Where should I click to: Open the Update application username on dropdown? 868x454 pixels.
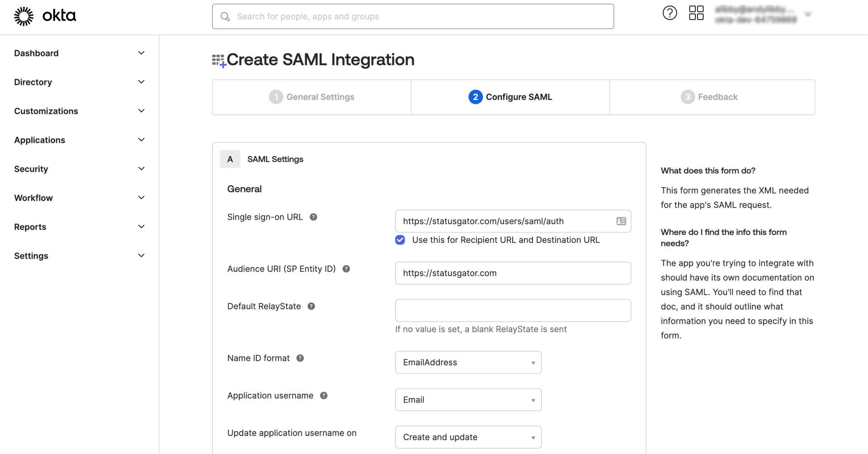(x=468, y=437)
